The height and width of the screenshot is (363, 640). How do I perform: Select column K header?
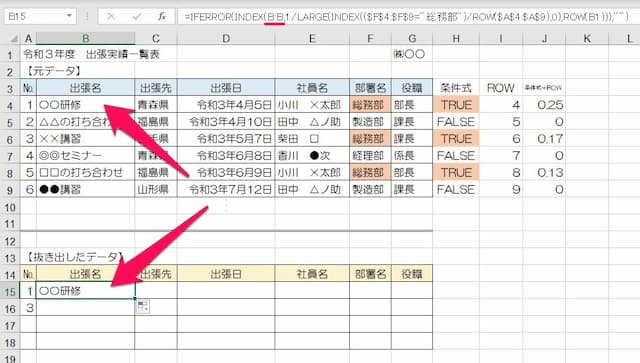(587, 39)
